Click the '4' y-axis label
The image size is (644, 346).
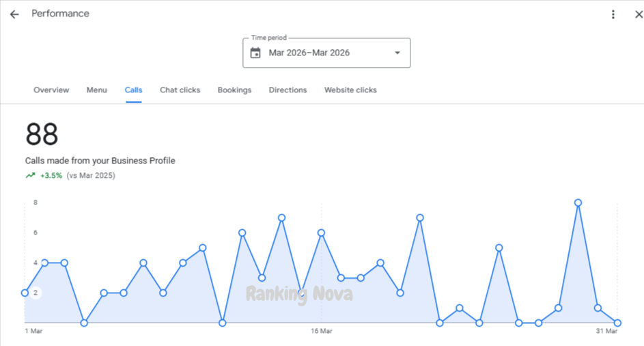pyautogui.click(x=36, y=263)
